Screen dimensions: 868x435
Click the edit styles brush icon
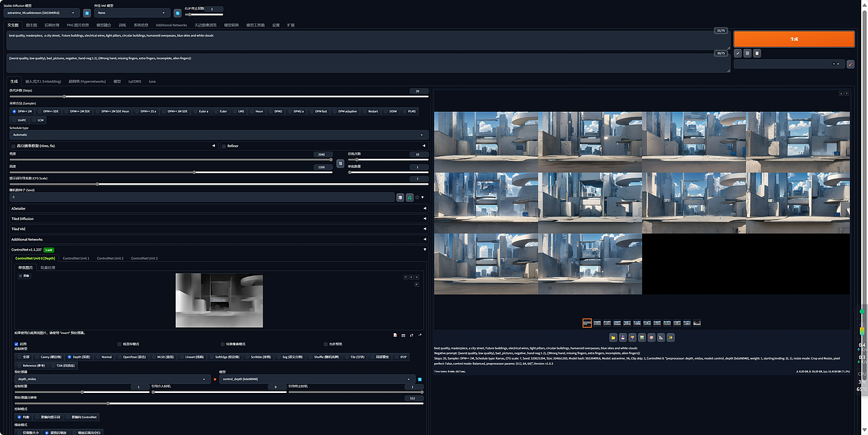tap(851, 64)
